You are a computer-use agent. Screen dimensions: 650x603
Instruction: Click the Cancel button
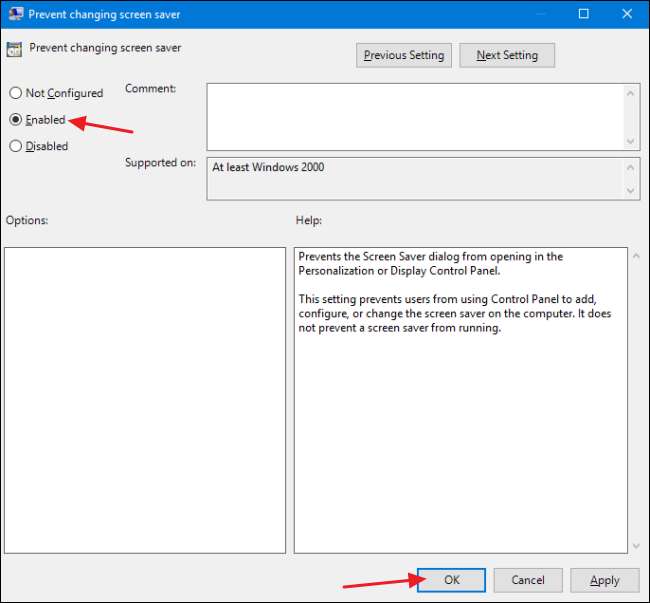click(528, 580)
